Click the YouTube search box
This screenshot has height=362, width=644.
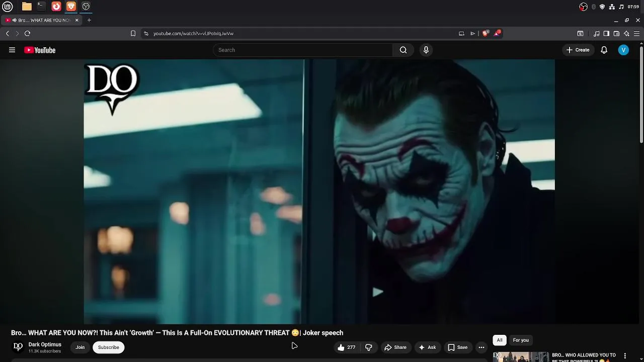303,50
